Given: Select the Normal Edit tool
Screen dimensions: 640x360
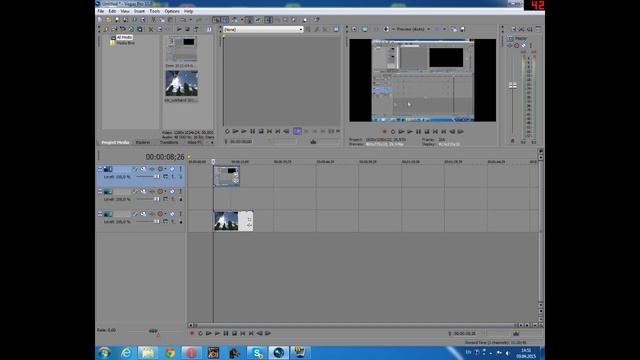Looking at the screenshot, I should [x=268, y=20].
